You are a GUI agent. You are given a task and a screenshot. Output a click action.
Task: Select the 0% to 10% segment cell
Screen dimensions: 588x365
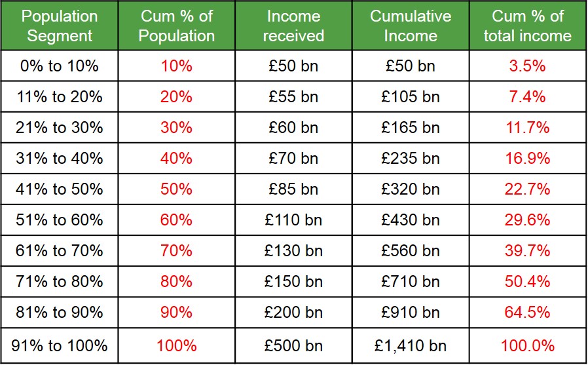(60, 66)
